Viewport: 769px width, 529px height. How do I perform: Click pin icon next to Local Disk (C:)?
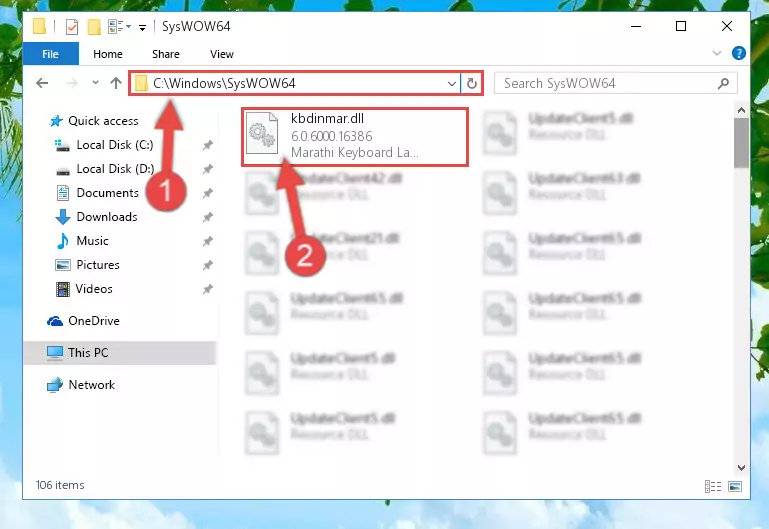tap(208, 145)
